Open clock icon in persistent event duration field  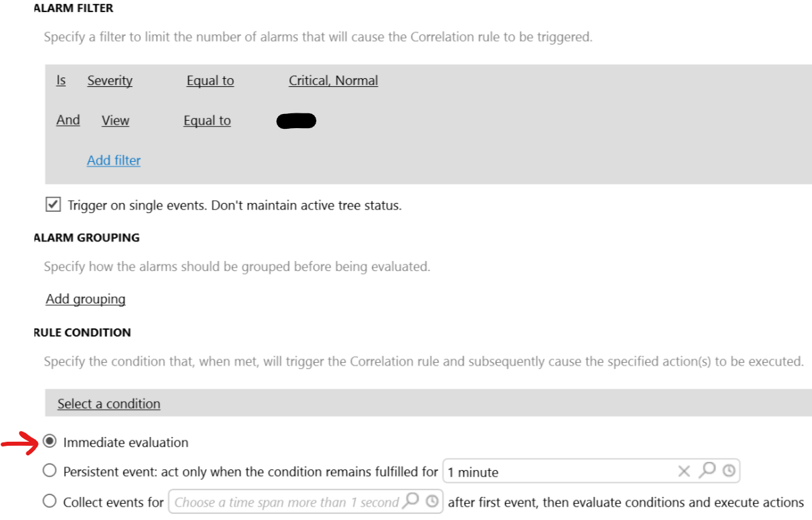pos(728,471)
